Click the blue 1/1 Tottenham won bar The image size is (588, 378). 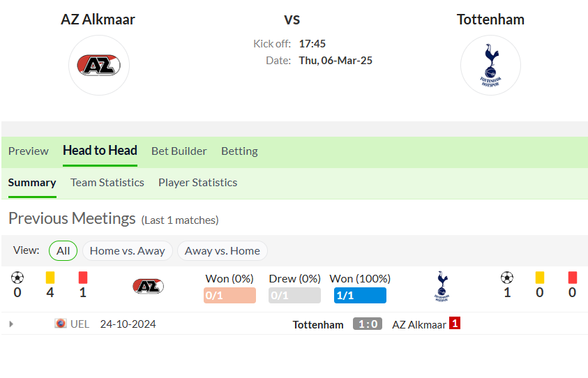[x=360, y=296]
